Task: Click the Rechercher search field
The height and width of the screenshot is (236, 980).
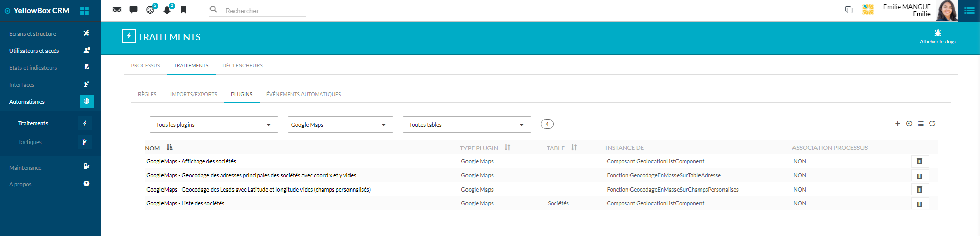Action: [x=263, y=11]
